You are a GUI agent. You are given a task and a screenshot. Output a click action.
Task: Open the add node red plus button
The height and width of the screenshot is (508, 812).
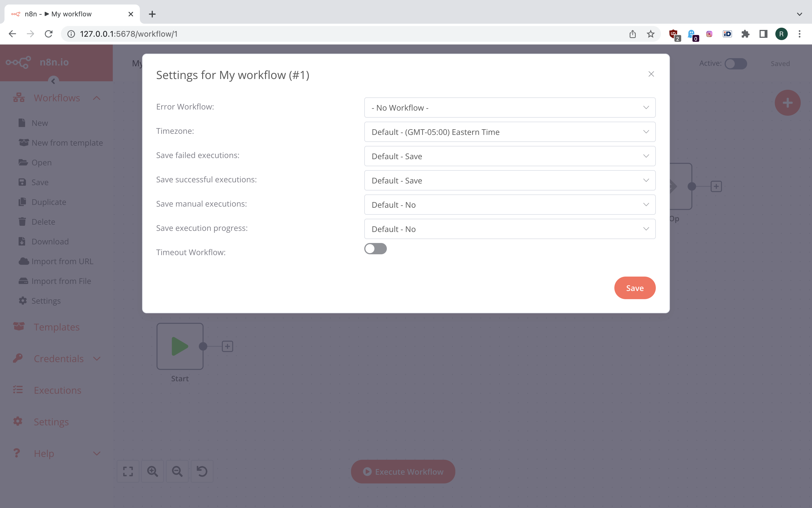pyautogui.click(x=787, y=103)
